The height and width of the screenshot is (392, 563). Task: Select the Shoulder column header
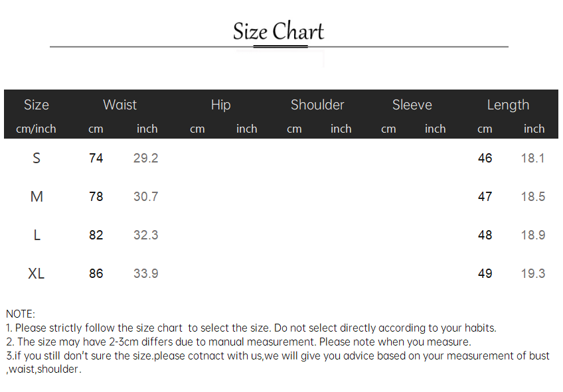(x=317, y=105)
